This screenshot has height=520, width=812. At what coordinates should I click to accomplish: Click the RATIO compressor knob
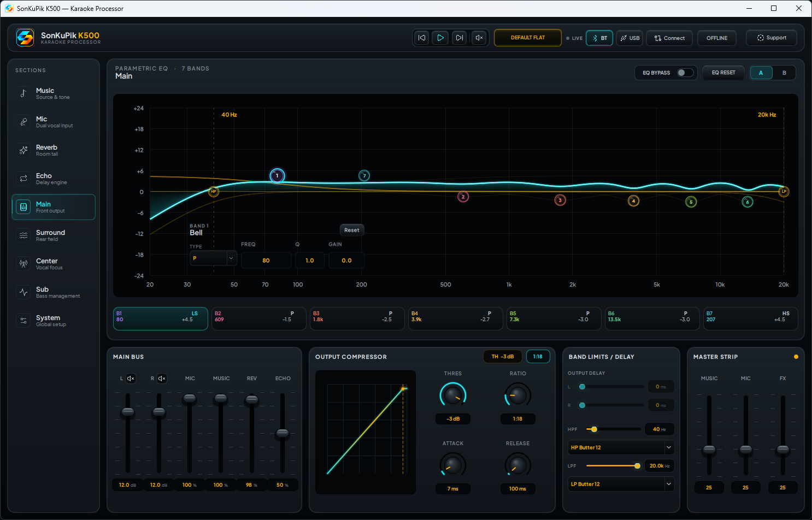tap(517, 395)
